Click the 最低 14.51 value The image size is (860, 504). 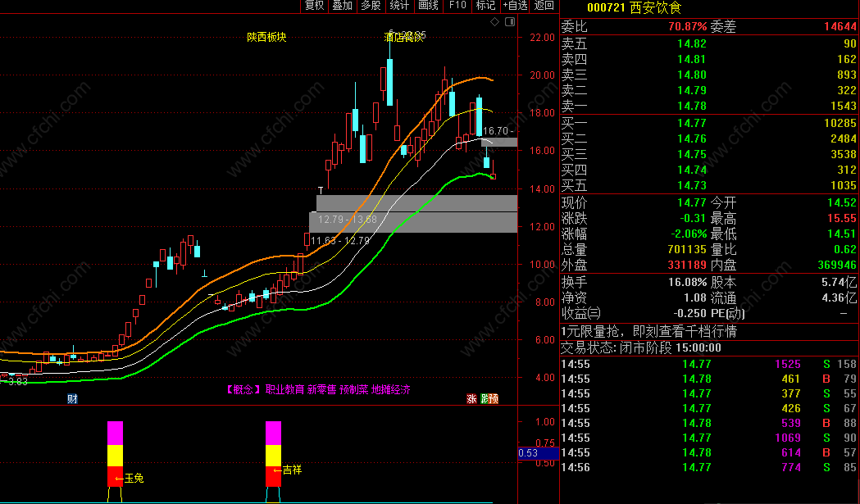click(x=841, y=234)
